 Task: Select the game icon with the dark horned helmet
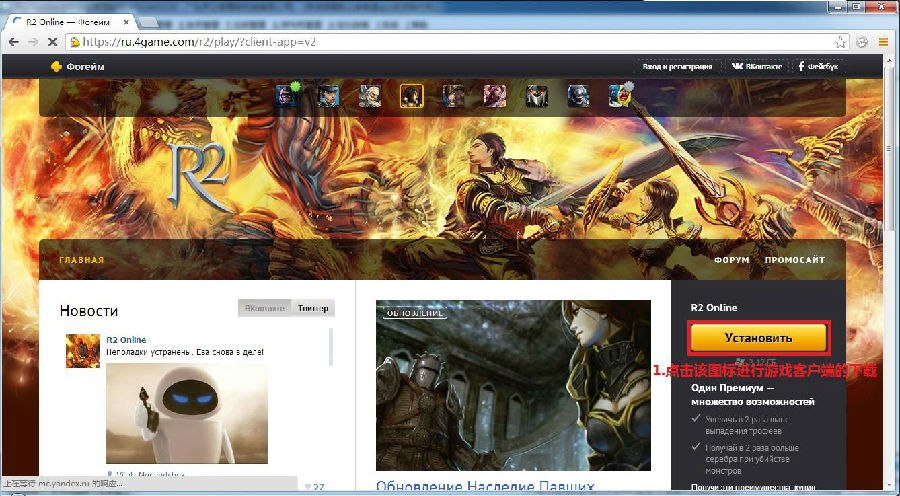point(537,96)
